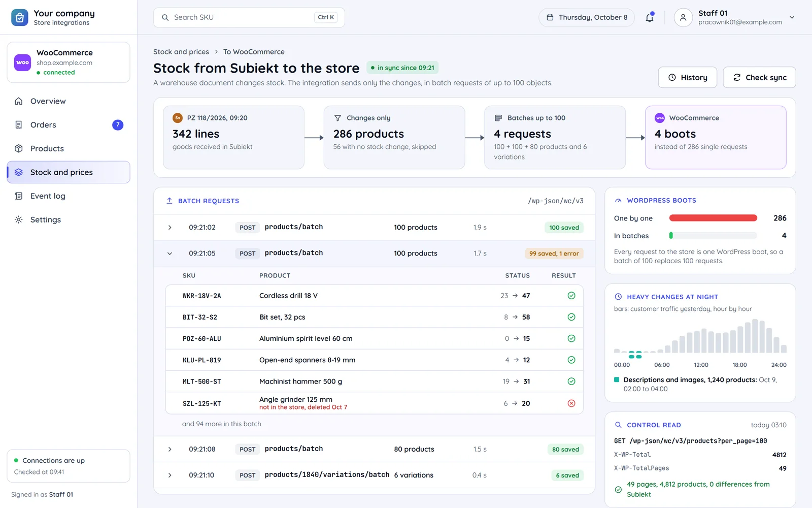
Task: Click the WooCommerce store logo in sidebar
Action: (x=22, y=62)
